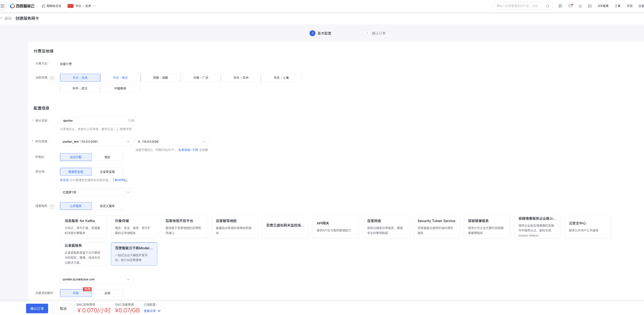Screen dimensions: 644x315
Task: Select region 中国香港
Action: pyautogui.click(x=120, y=88)
